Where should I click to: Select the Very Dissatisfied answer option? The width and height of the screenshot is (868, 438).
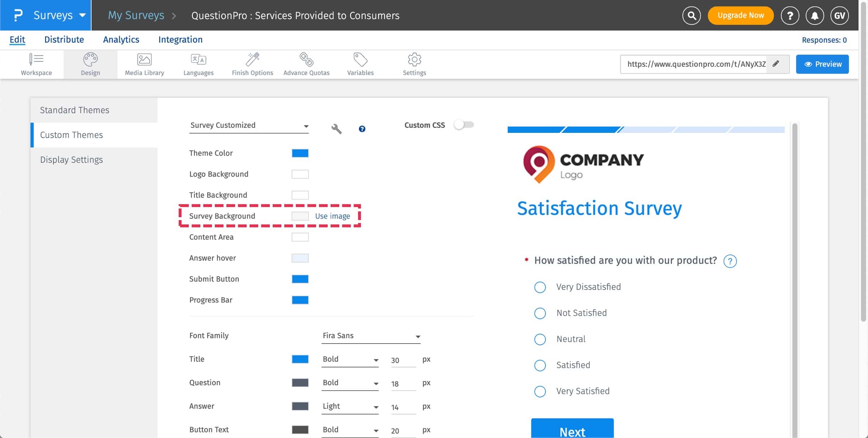click(x=539, y=287)
